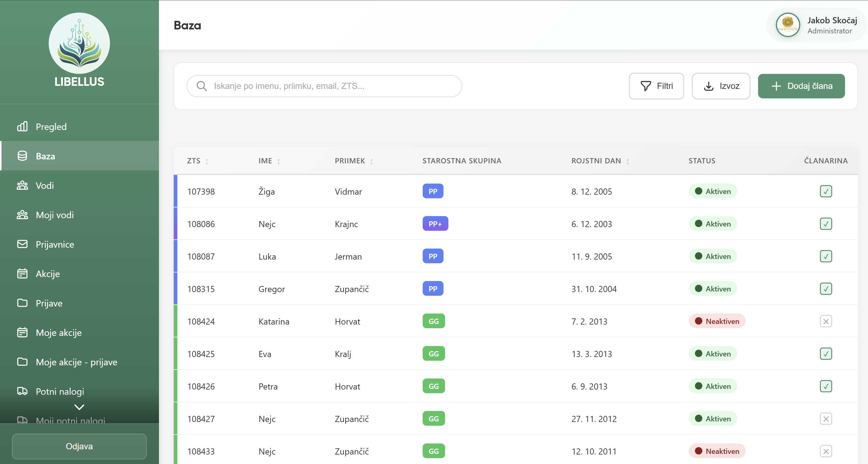Click the Moje akcije - prijave folder icon
The height and width of the screenshot is (464, 868).
(x=22, y=362)
